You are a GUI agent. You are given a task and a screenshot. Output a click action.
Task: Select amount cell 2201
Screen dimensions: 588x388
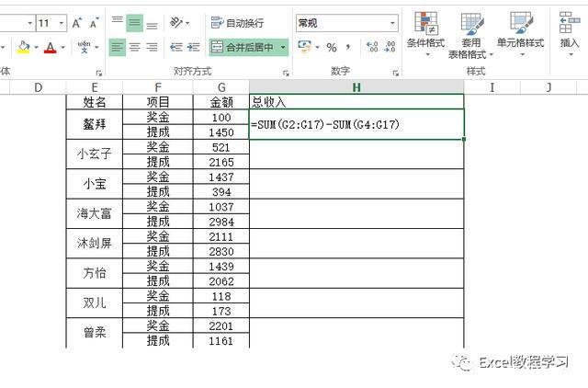[x=221, y=325]
